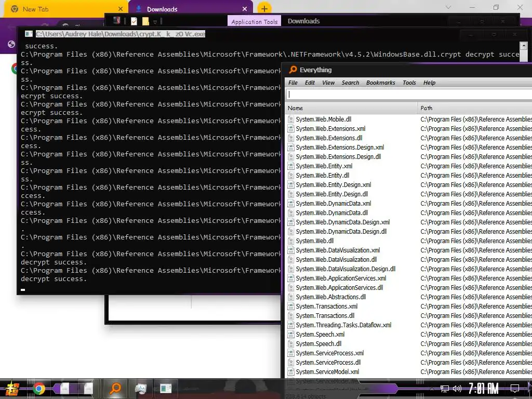
Task: Sort by the Path column header
Action: 474,108
